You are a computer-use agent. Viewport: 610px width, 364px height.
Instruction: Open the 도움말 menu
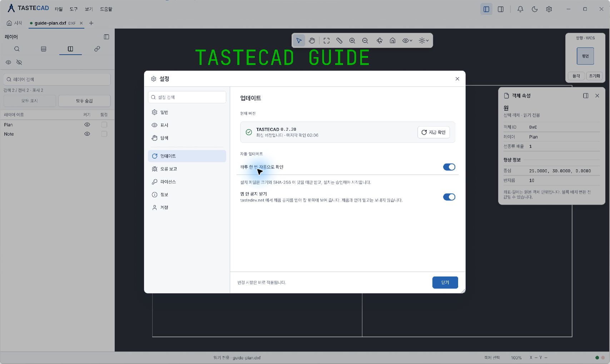tap(106, 9)
